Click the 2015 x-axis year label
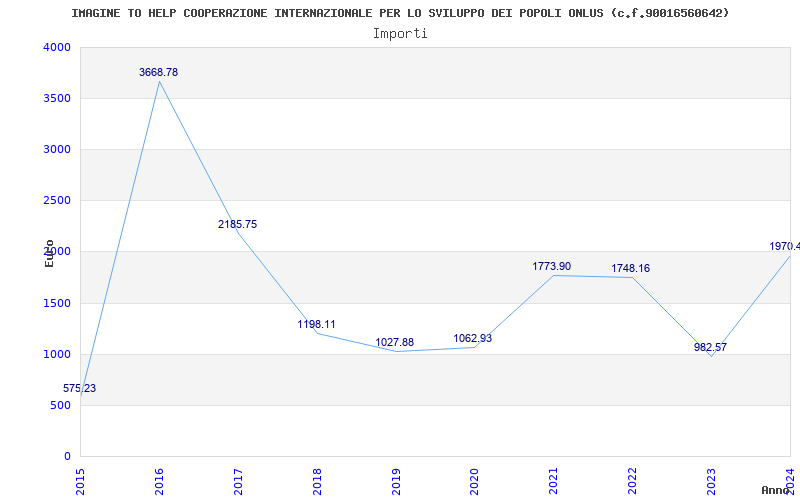Viewport: 800px width, 500px height. [x=80, y=482]
